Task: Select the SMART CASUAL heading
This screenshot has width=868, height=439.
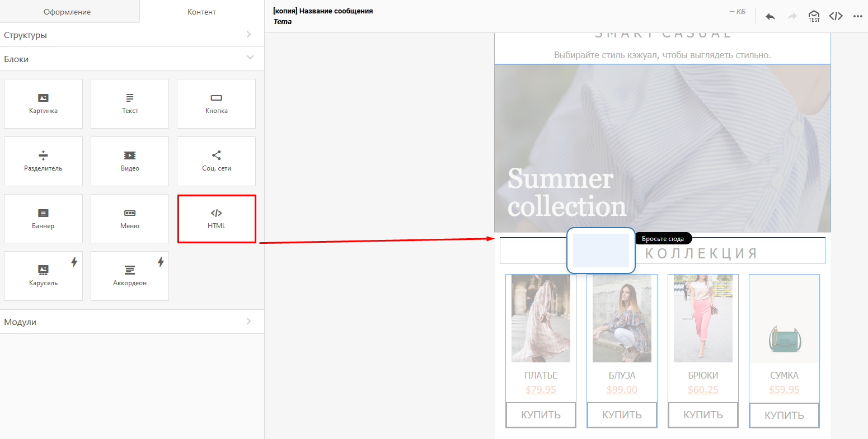Action: tap(663, 35)
